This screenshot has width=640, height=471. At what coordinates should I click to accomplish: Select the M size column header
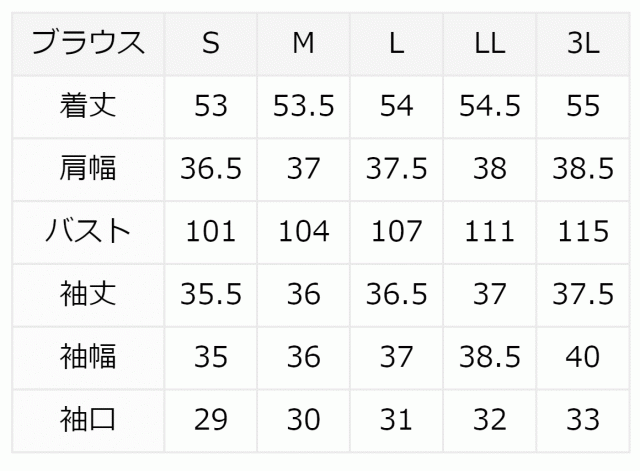[303, 43]
